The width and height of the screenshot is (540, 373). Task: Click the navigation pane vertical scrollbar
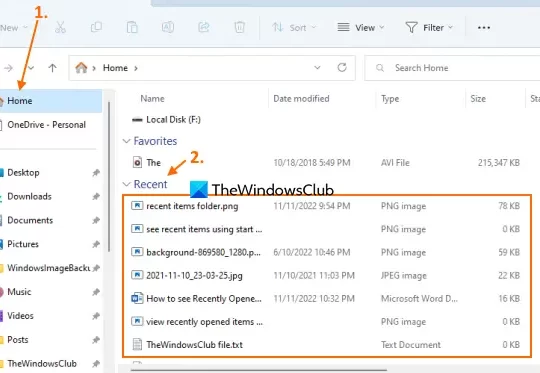click(x=109, y=176)
